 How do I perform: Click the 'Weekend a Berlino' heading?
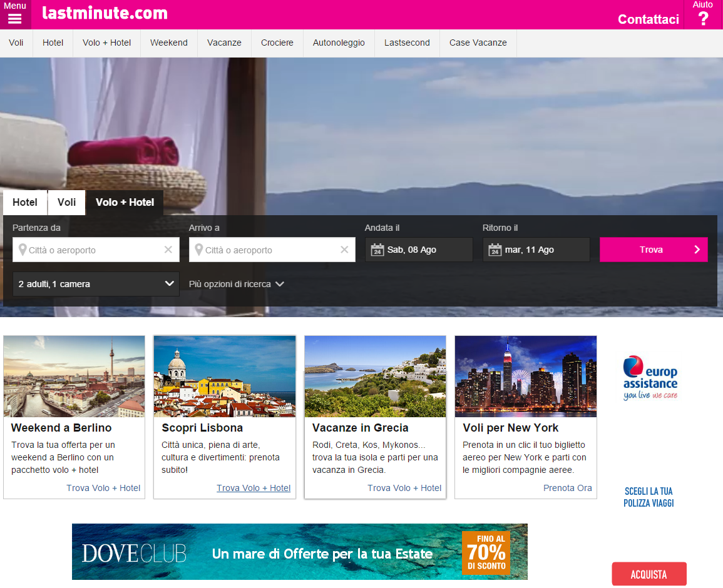pyautogui.click(x=61, y=428)
